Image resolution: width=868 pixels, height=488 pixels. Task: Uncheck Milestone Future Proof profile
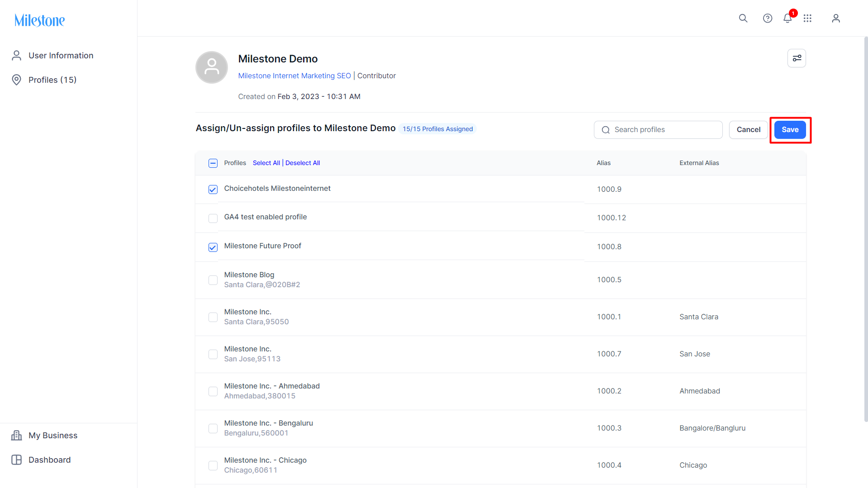[213, 247]
